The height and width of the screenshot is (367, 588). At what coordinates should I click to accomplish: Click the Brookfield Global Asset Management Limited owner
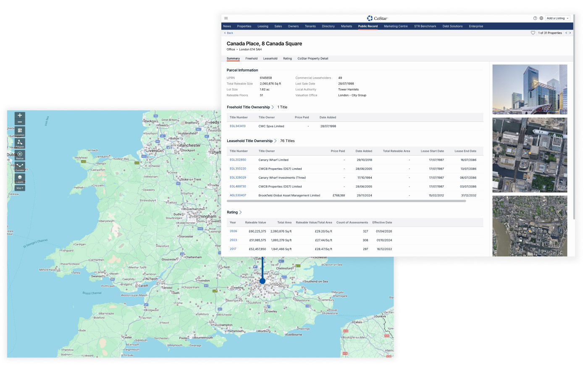289,195
